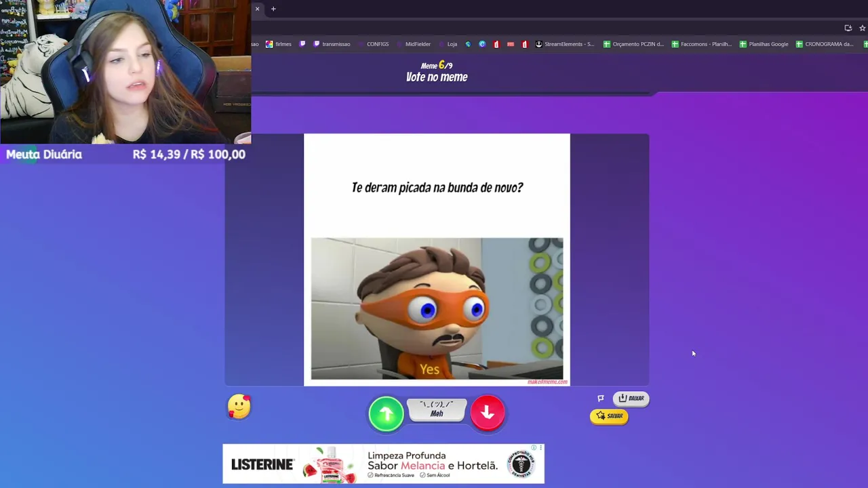Close the current browser tab
This screenshot has width=868, height=488.
point(257,9)
